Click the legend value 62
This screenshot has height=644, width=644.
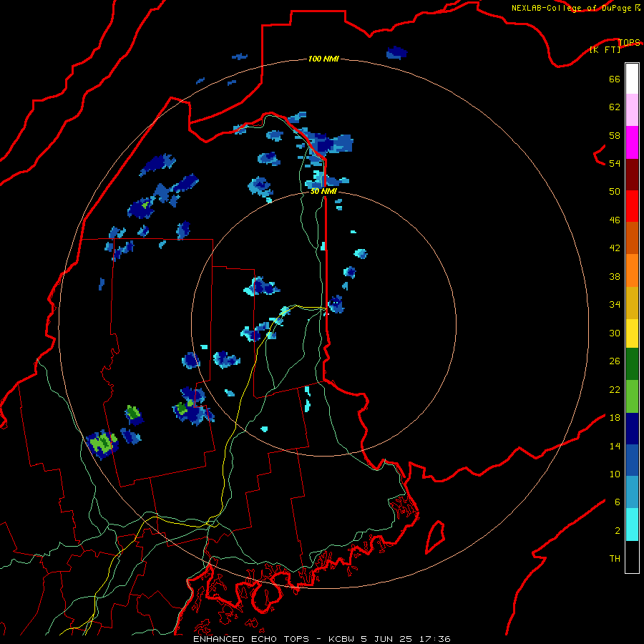[x=615, y=107]
